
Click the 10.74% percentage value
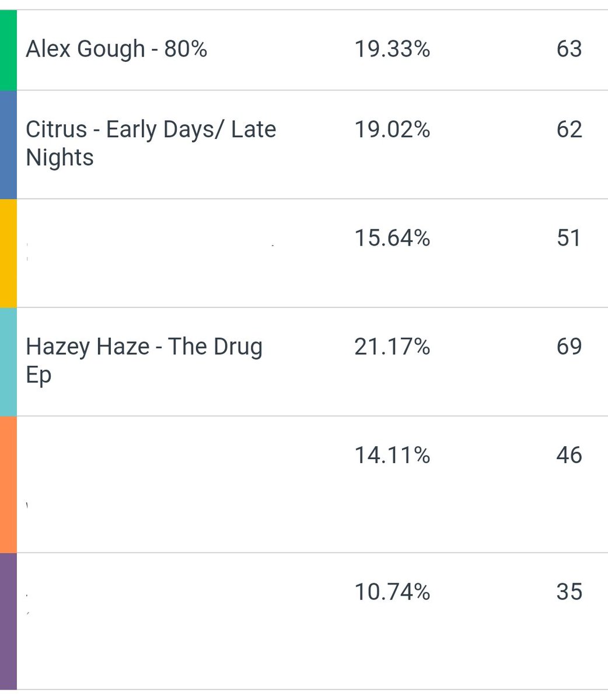[x=392, y=591]
